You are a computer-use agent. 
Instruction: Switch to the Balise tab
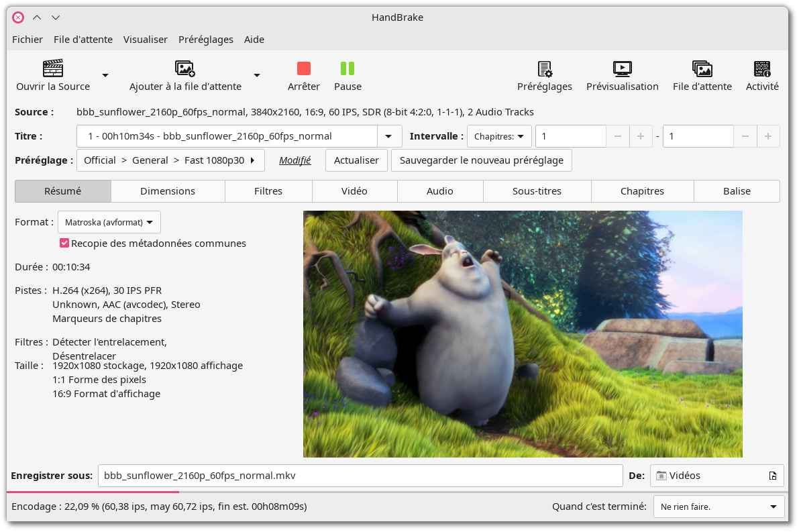coord(737,191)
